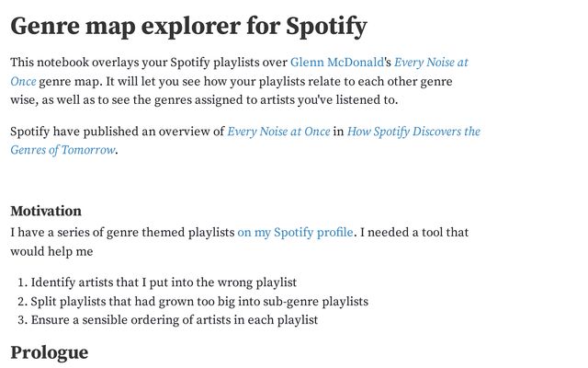Screen dimensions: 588x368
Task: Click the Prologue heading
Action: (49, 352)
